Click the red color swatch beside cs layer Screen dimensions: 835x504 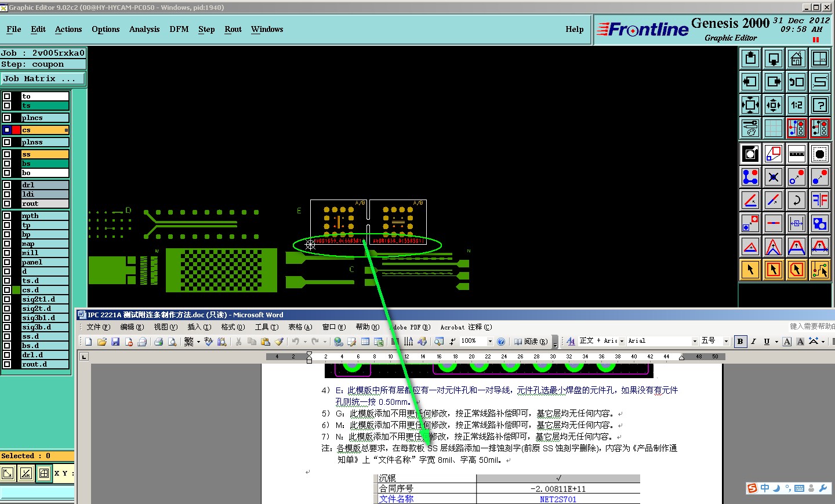(x=16, y=130)
